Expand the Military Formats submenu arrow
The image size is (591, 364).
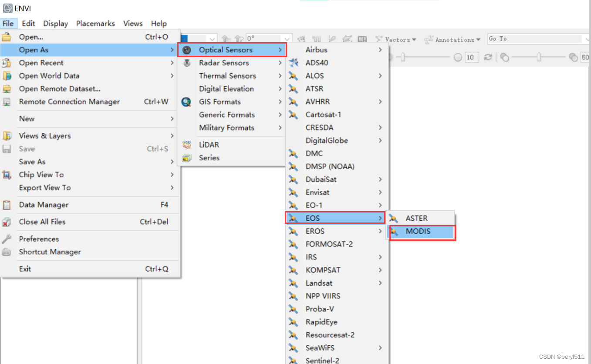pyautogui.click(x=280, y=128)
